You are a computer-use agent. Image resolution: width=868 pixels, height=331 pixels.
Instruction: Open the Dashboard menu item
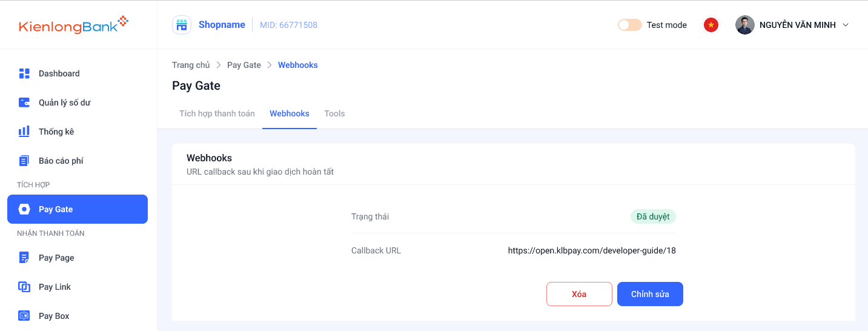tap(78, 73)
